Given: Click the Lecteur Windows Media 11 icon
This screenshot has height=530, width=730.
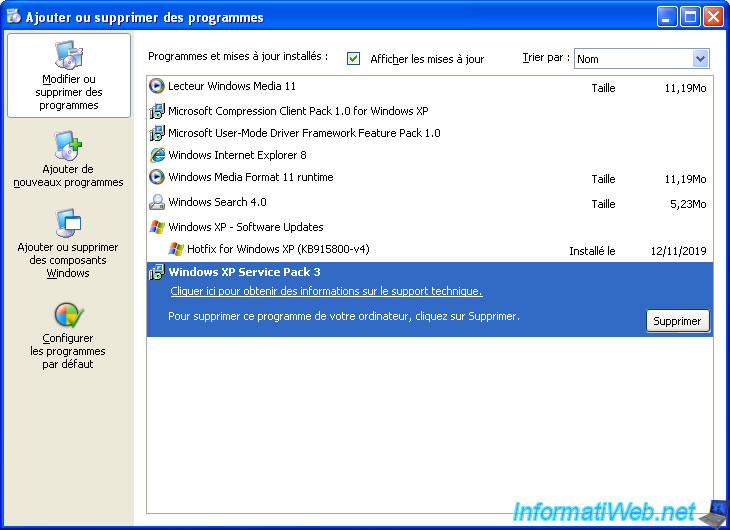Looking at the screenshot, I should [157, 86].
